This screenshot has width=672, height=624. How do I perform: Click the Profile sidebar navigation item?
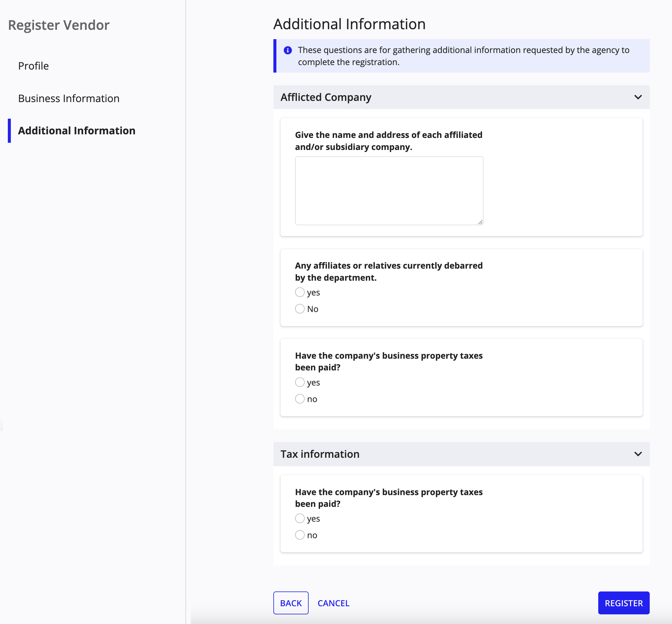pyautogui.click(x=33, y=66)
